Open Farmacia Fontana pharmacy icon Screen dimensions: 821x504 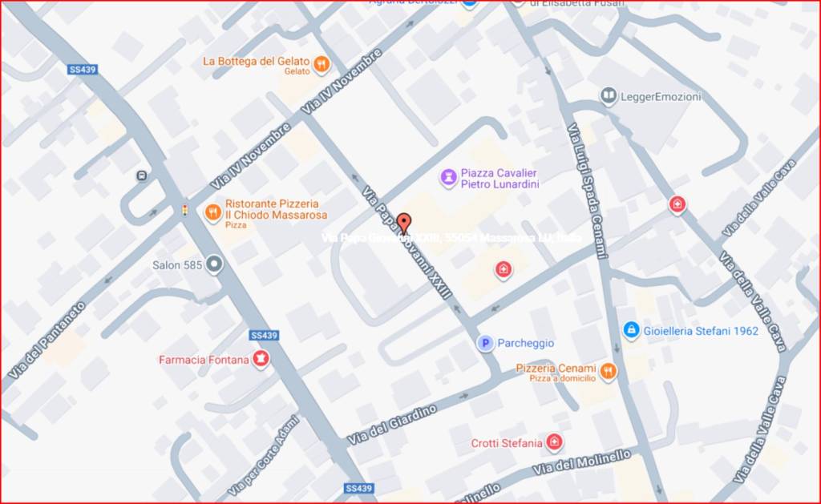click(261, 359)
